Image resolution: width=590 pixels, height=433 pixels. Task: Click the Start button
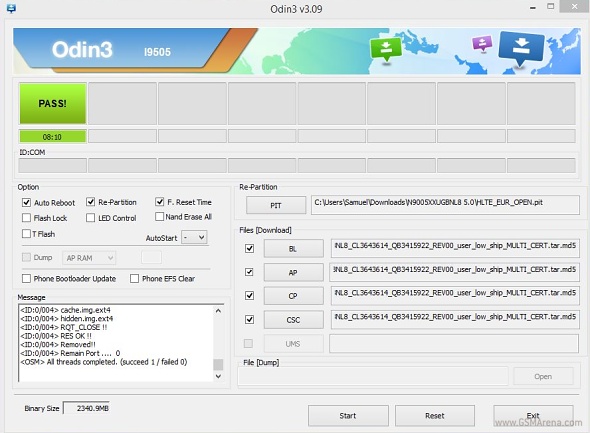coord(348,416)
